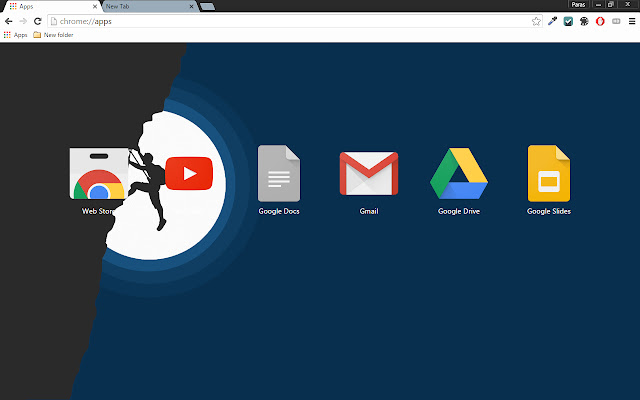This screenshot has height=400, width=640.
Task: Restore down the Chrome window
Action: [611, 4]
